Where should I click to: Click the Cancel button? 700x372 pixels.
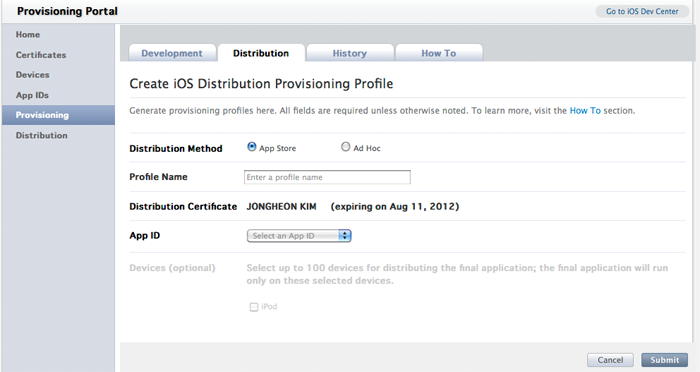click(610, 360)
